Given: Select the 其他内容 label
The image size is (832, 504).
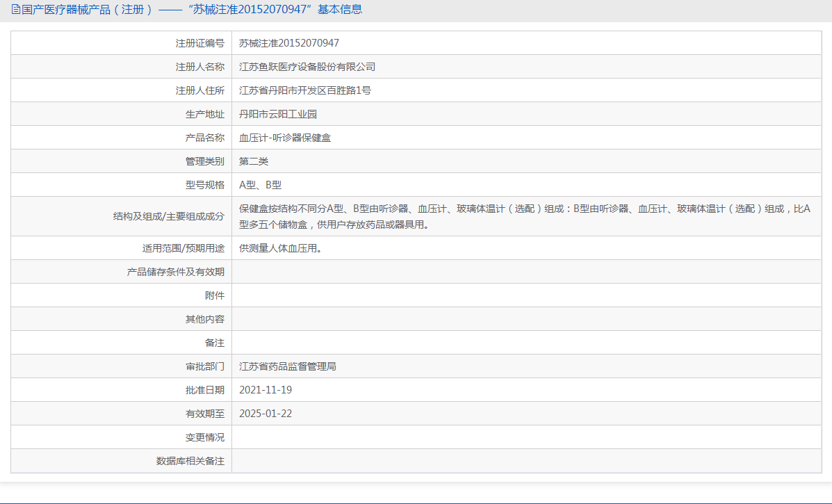Looking at the screenshot, I should 205,319.
